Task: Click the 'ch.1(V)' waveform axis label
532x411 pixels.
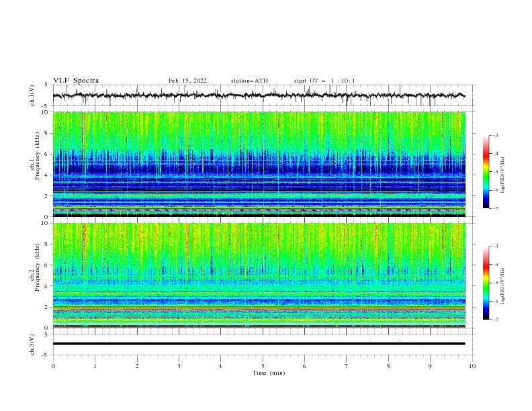Action: point(32,95)
